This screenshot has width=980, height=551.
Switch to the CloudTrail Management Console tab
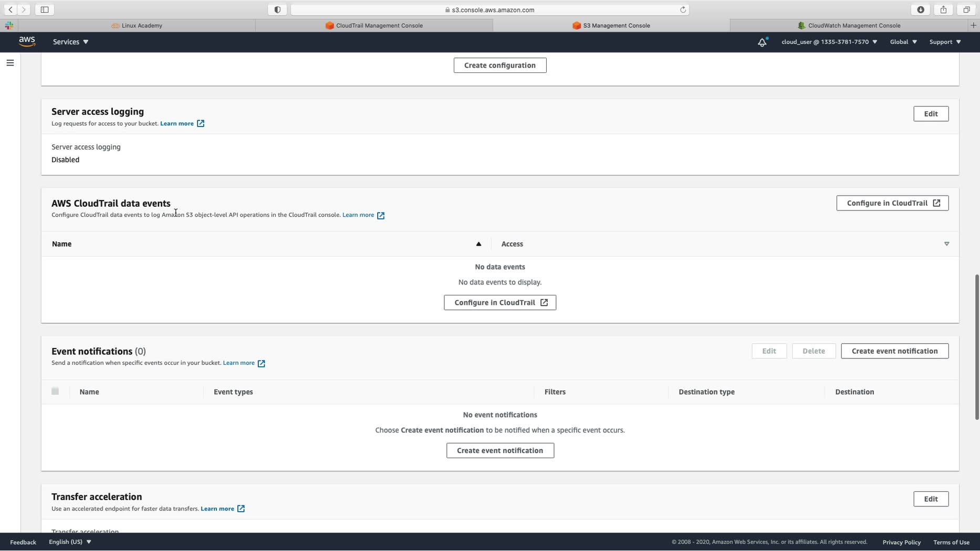click(374, 25)
